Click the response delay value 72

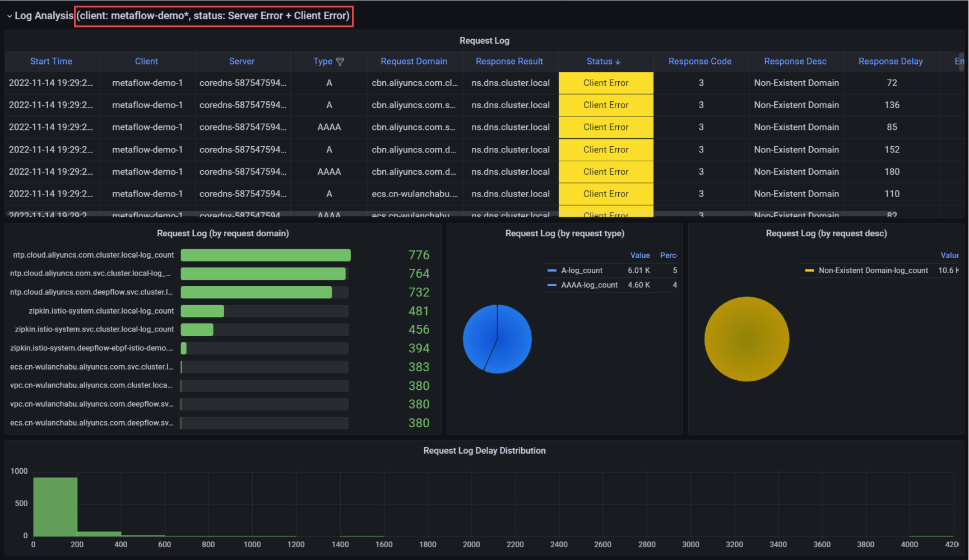892,83
